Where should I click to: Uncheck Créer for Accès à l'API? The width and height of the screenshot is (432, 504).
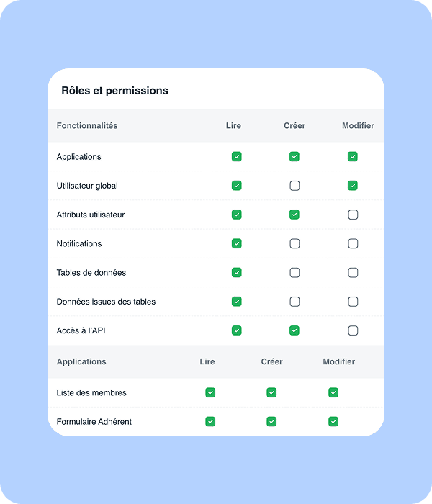(294, 330)
